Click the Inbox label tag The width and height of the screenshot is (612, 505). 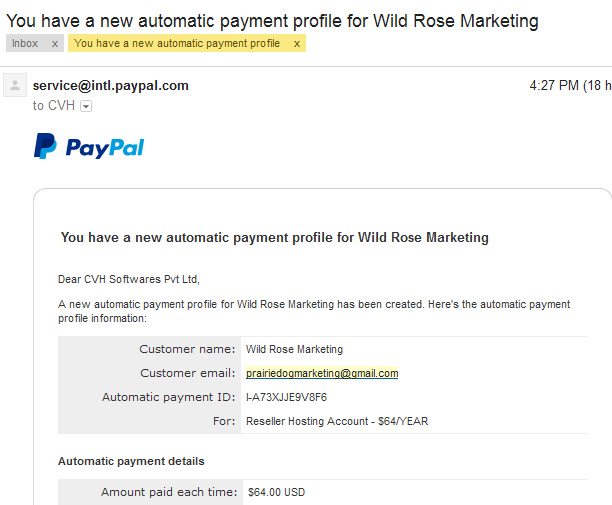pos(25,43)
